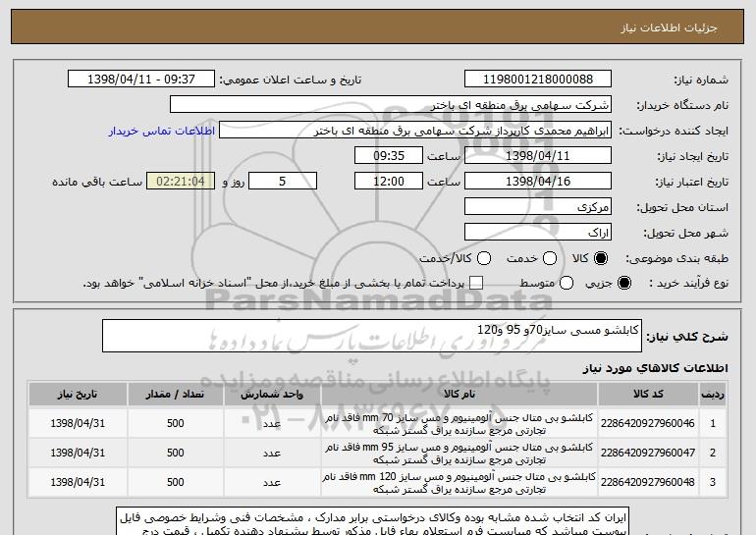Screen dimensions: 756x535
Task: Select the متوسط purchase process radio
Action: [567, 283]
